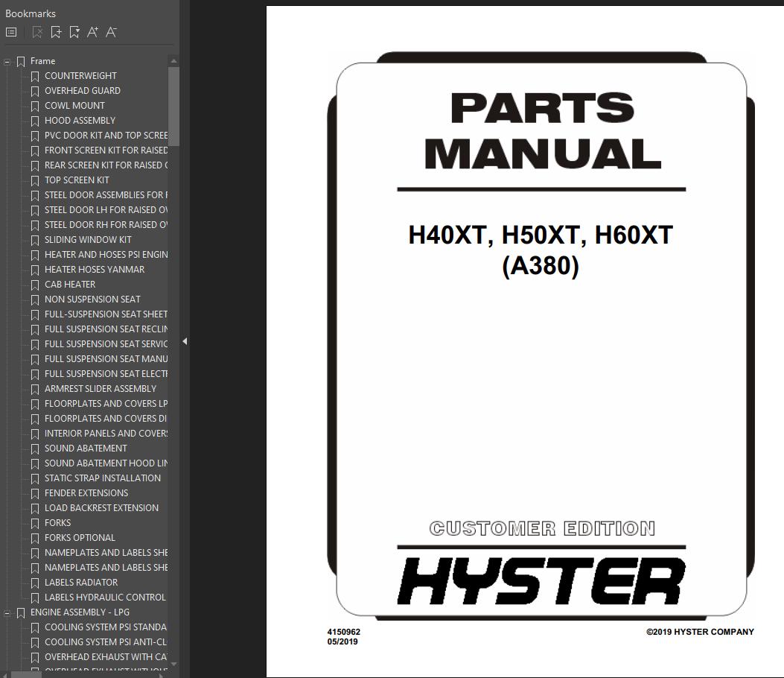Open the LOAD BACKREST EXTENSION bookmark

101,508
